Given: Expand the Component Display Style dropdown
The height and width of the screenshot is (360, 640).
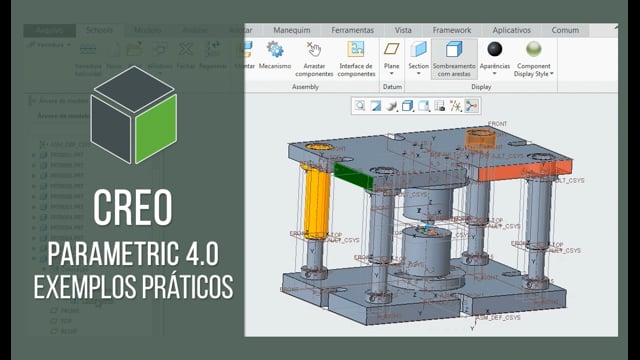Looking at the screenshot, I should click(551, 74).
